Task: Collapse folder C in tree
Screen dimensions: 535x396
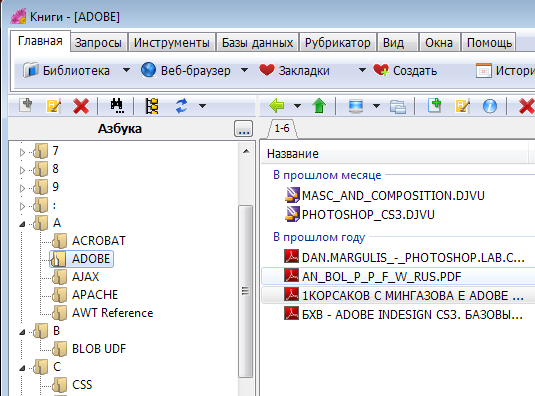Action: (x=23, y=368)
